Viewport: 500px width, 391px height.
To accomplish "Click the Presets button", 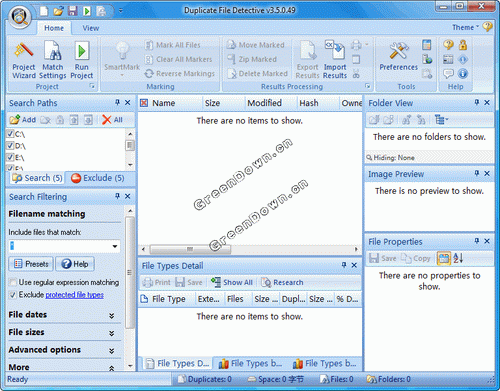I will click(x=31, y=264).
